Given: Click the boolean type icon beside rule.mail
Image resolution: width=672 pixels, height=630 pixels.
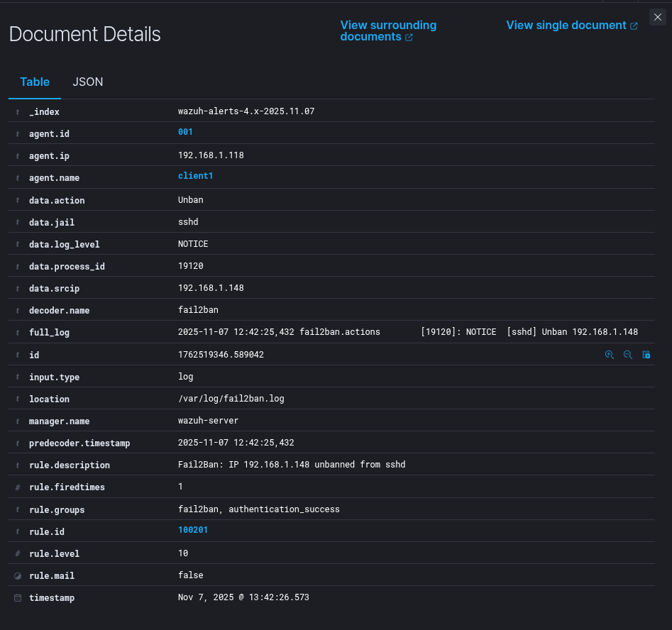Looking at the screenshot, I should [x=18, y=575].
